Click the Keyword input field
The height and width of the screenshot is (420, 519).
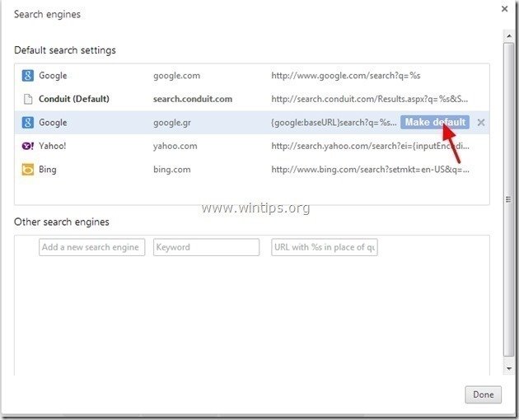(x=206, y=247)
